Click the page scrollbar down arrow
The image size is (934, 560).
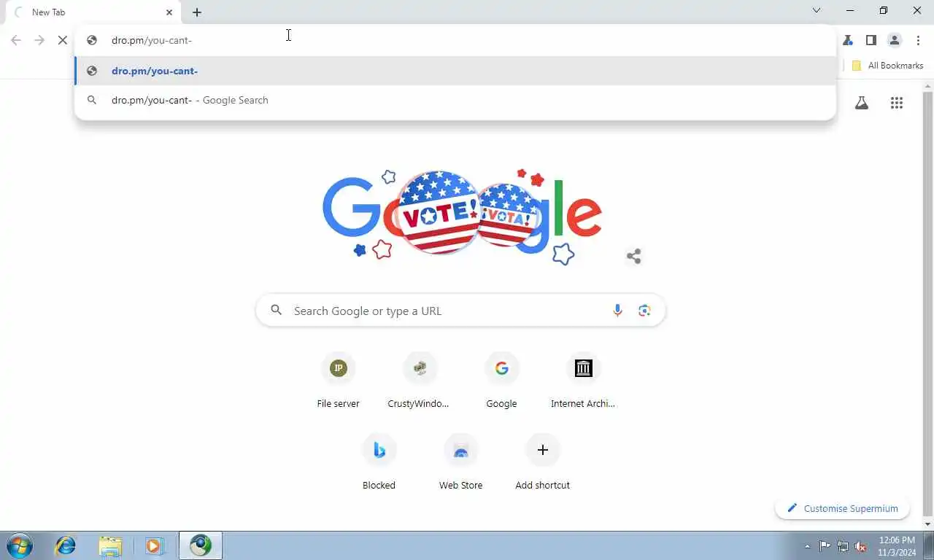(x=927, y=524)
